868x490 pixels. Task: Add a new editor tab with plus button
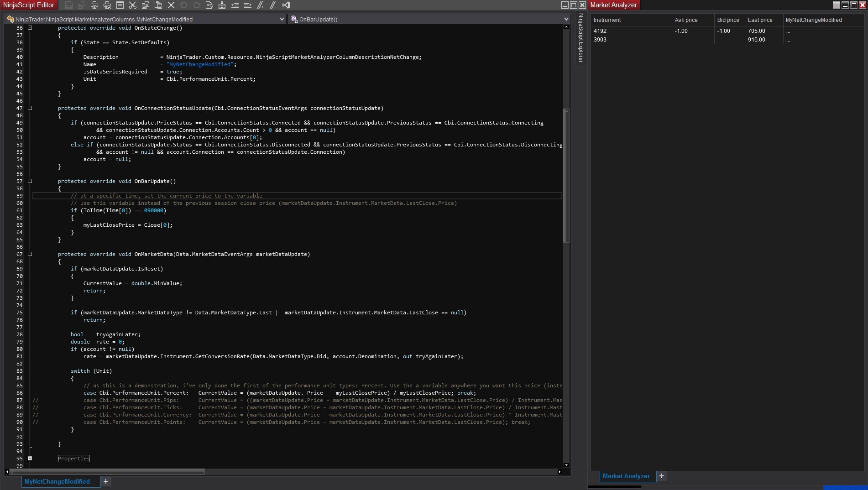click(106, 481)
